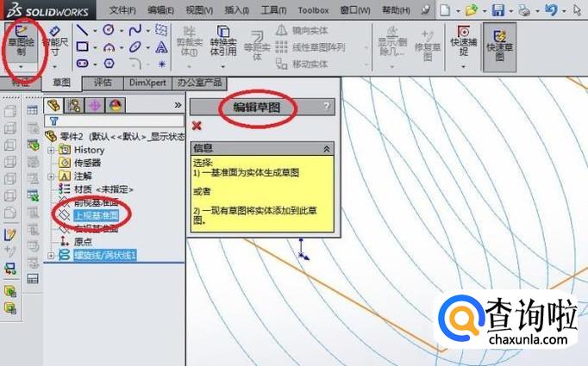Expand the 螺旋线/涡状线1 tree node
Image resolution: width=588 pixels, height=366 pixels.
[52, 256]
